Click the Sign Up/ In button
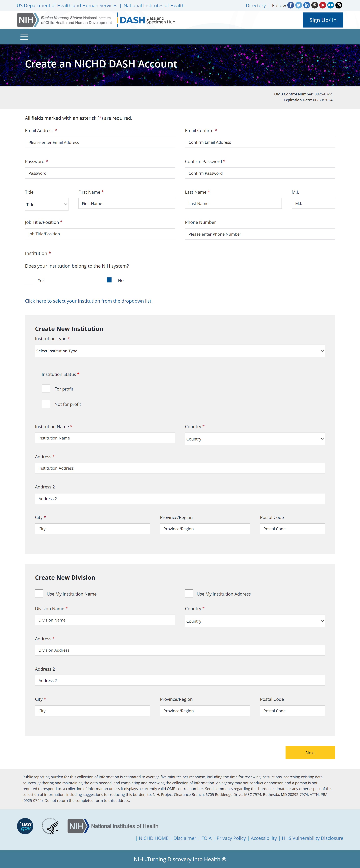 coord(323,20)
